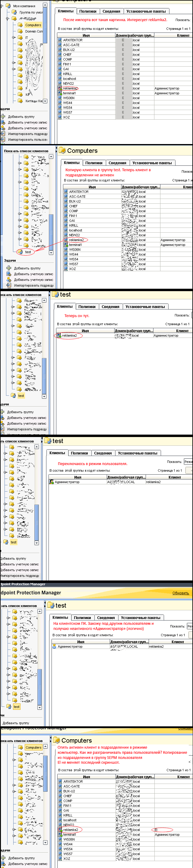Open Сведения tab in 'Копирую клиента' screenshot
The width and height of the screenshot is (193, 868).
[117, 163]
